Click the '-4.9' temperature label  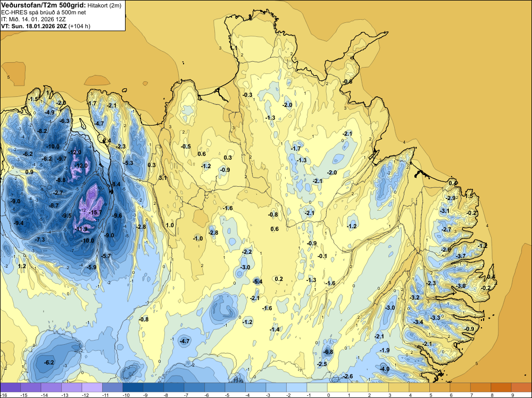[x=50, y=112]
